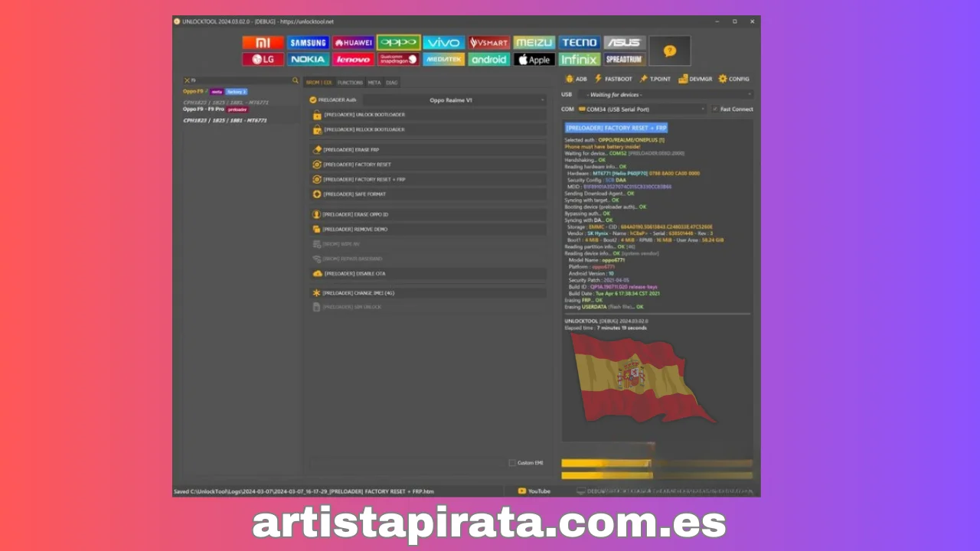This screenshot has height=551, width=980.
Task: Expand the COM34 serial port dropdown
Action: pyautogui.click(x=642, y=109)
